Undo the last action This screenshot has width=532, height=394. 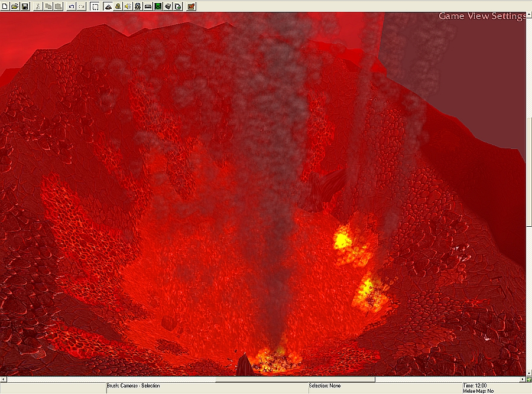coord(72,6)
